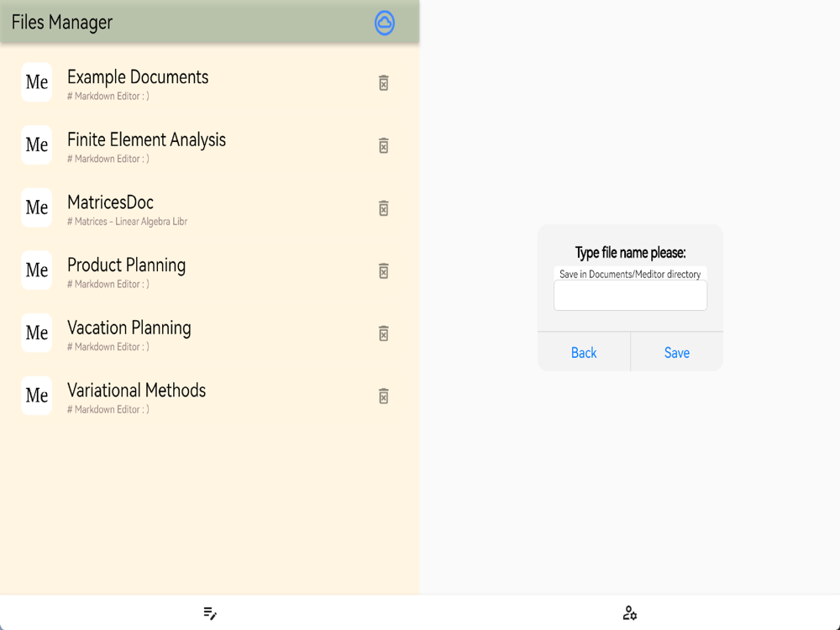Click the Save button in dialog

point(677,353)
